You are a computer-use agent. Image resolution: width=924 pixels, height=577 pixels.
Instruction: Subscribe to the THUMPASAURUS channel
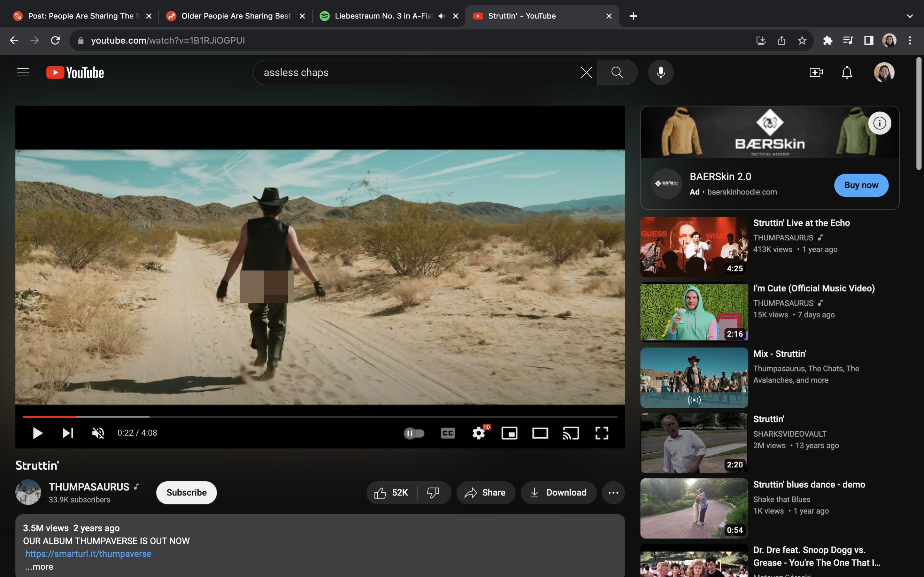pos(186,493)
